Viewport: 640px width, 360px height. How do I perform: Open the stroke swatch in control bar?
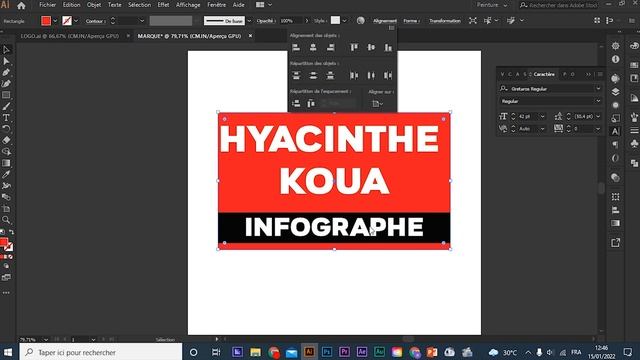pyautogui.click(x=67, y=21)
